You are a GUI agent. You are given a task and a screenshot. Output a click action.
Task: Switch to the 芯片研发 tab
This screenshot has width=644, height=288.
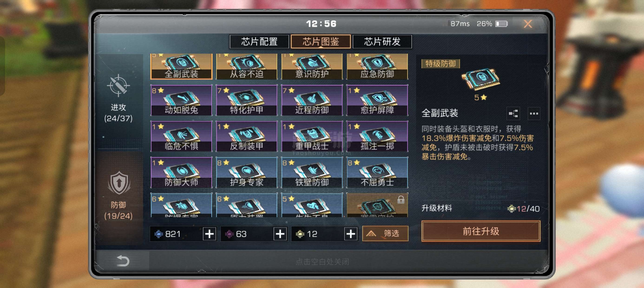click(382, 42)
